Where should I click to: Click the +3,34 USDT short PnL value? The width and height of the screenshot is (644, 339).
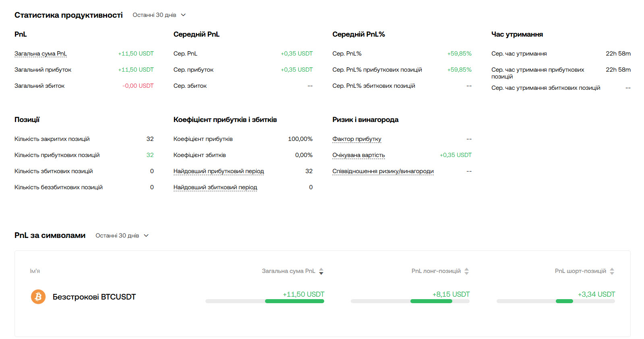pos(596,294)
